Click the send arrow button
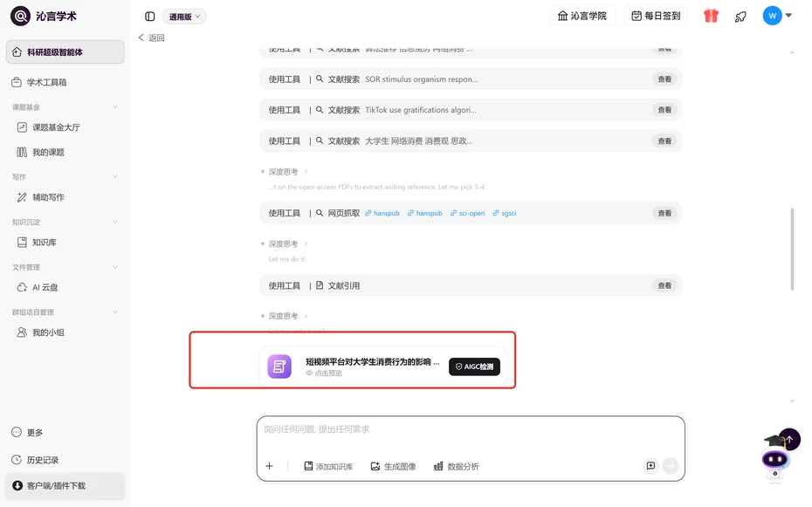This screenshot has height=507, width=812. pyautogui.click(x=671, y=466)
